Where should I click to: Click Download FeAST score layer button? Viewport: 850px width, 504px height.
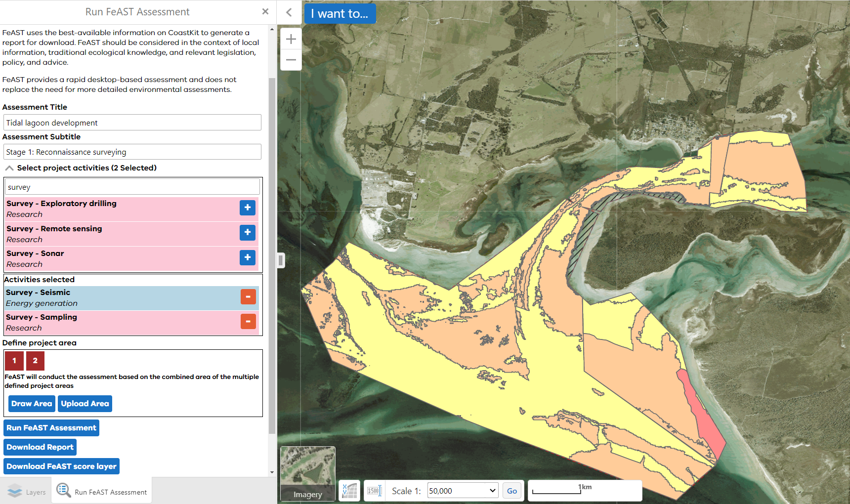61,466
